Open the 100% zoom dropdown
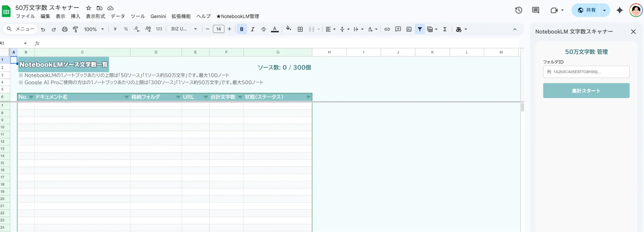The image size is (644, 232). click(x=94, y=29)
